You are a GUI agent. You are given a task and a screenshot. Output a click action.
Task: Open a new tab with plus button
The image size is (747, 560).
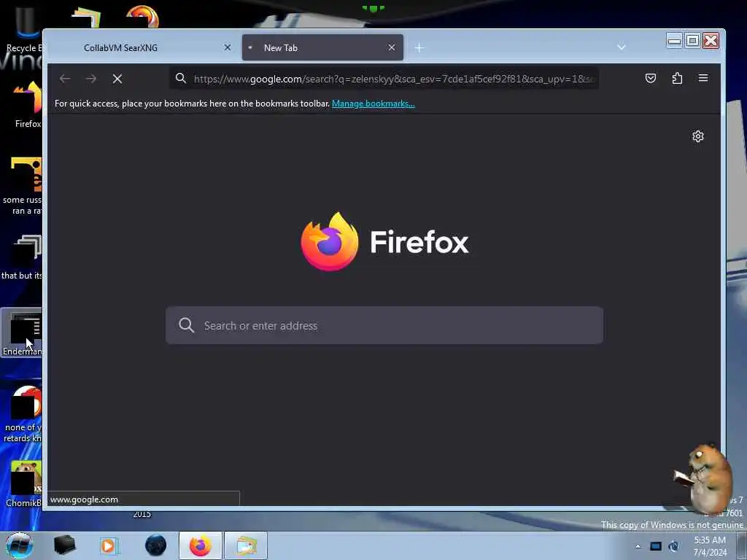point(419,47)
